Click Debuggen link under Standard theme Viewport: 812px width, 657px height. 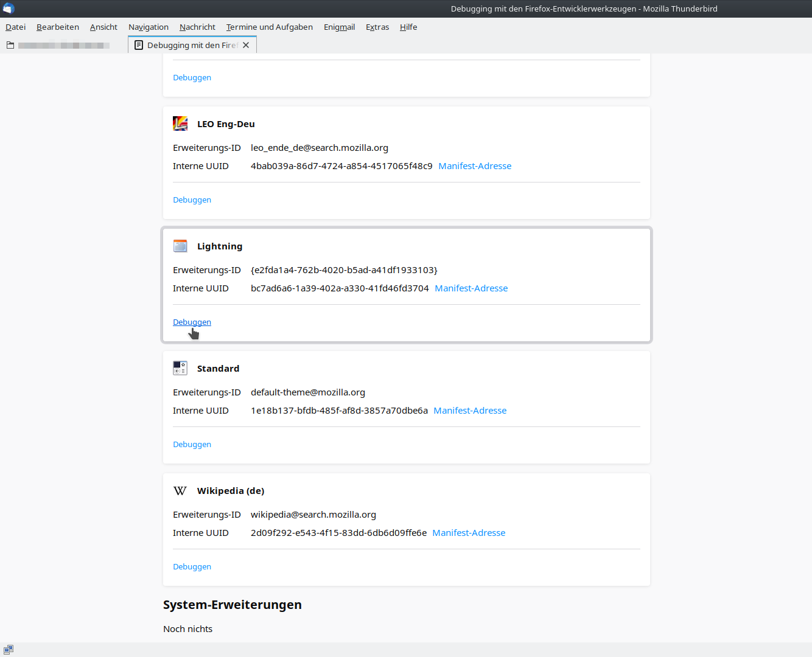click(x=192, y=444)
